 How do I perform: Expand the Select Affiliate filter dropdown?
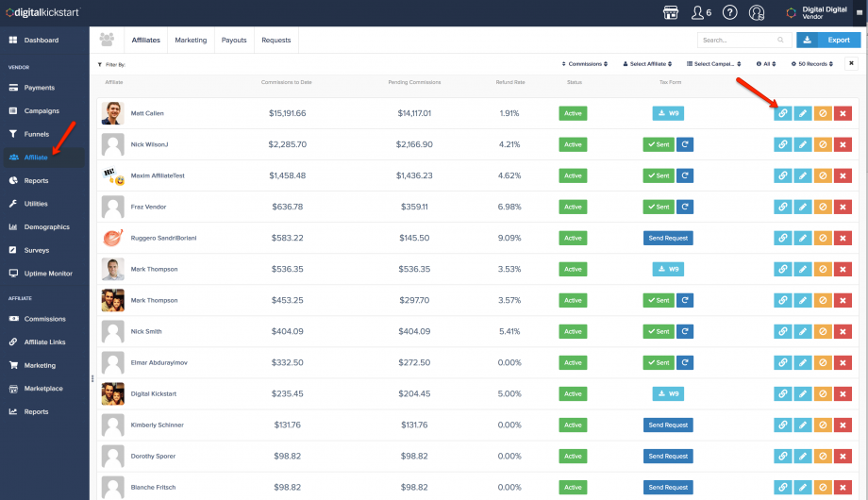click(647, 64)
